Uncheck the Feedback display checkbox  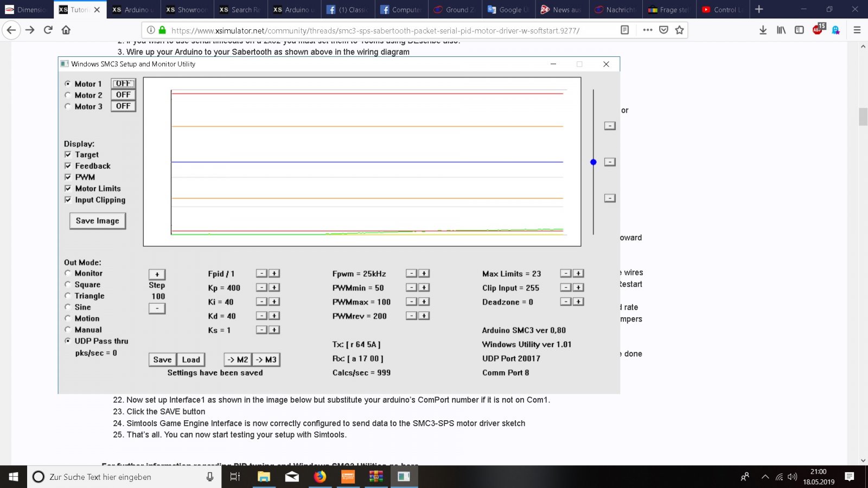68,166
